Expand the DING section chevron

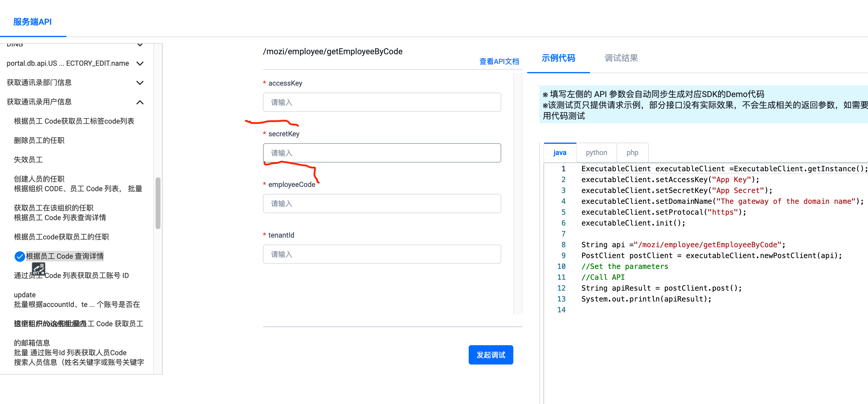pyautogui.click(x=140, y=45)
